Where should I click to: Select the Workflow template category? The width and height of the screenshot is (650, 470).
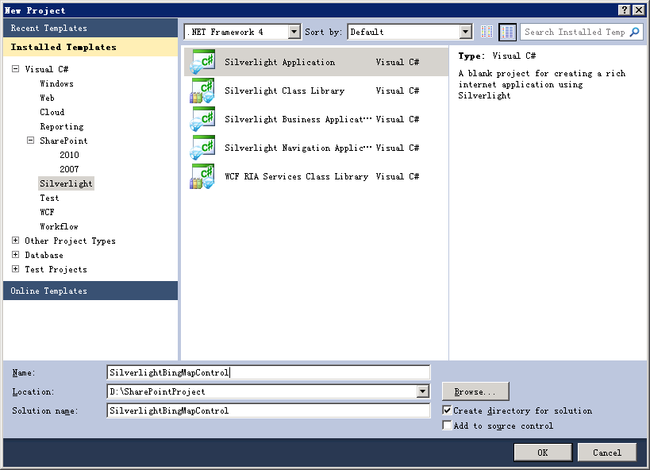tap(59, 226)
